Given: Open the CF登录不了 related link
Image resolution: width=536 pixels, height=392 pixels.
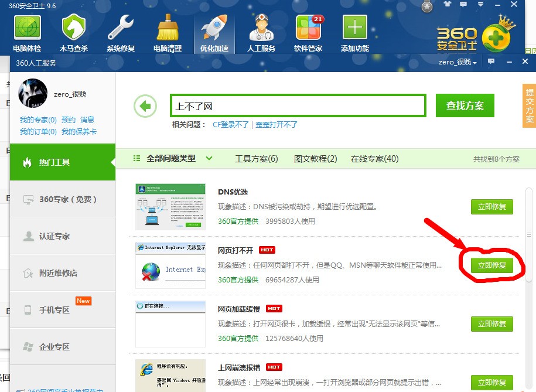Looking at the screenshot, I should 231,124.
